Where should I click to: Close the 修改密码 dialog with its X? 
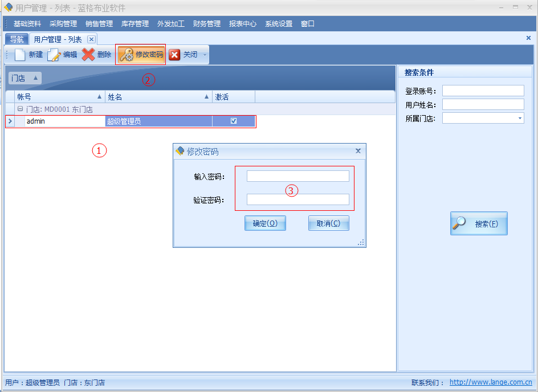click(358, 151)
